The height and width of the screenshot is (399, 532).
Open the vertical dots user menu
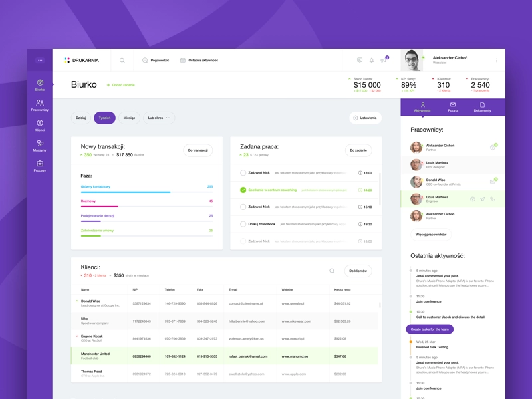point(497,60)
